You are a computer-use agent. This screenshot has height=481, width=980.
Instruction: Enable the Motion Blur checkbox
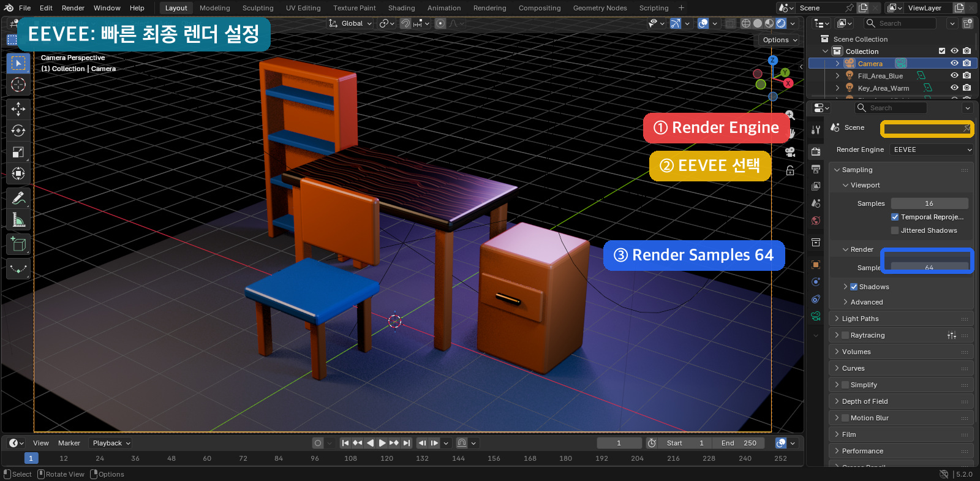(x=845, y=418)
